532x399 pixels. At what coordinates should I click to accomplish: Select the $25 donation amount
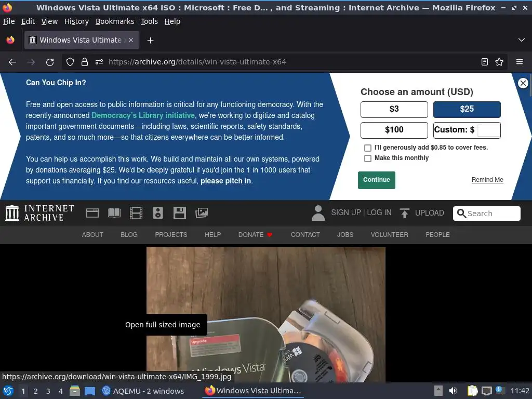coord(467,109)
